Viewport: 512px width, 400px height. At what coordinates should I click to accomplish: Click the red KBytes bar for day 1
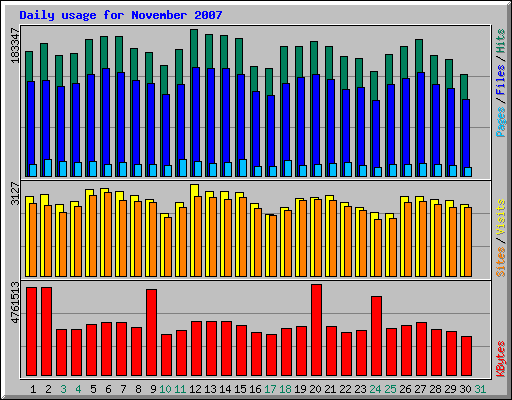click(x=31, y=331)
